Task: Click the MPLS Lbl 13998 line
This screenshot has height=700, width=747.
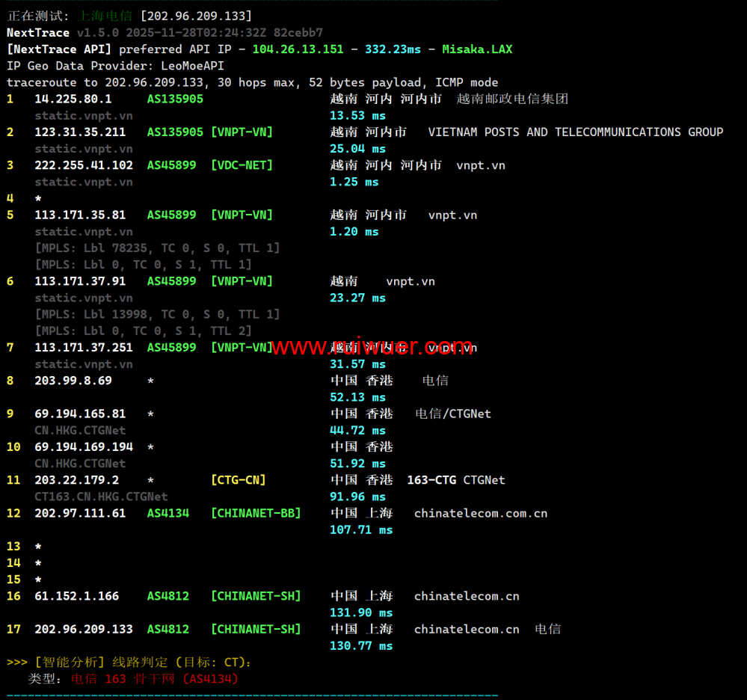Action: coord(157,314)
